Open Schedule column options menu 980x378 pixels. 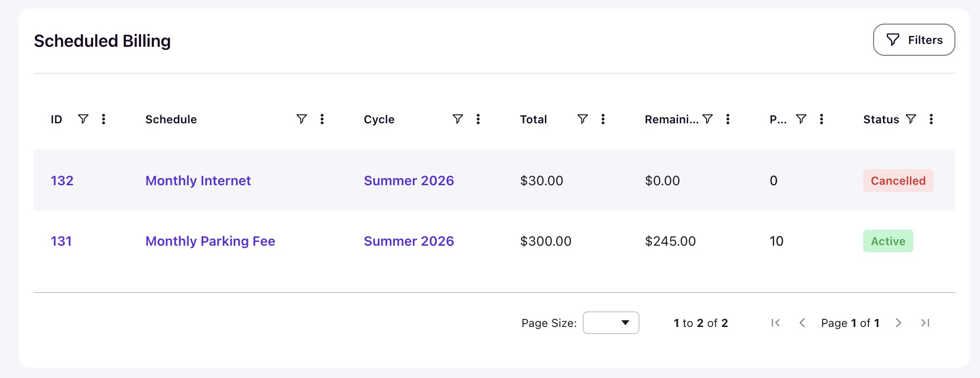(x=322, y=119)
